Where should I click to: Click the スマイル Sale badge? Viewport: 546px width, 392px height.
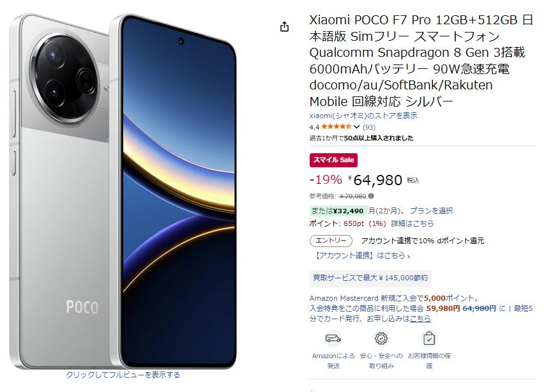[333, 160]
